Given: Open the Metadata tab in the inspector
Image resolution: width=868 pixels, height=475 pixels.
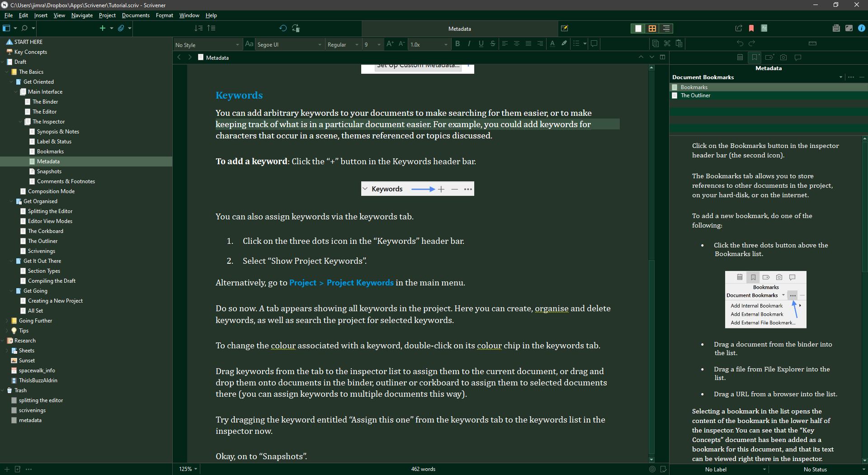Looking at the screenshot, I should [769, 57].
